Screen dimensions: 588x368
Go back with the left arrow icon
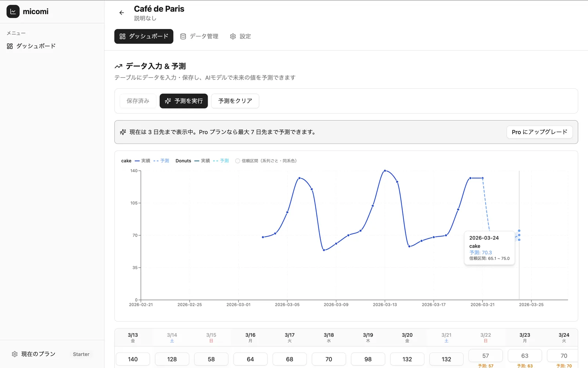[122, 13]
